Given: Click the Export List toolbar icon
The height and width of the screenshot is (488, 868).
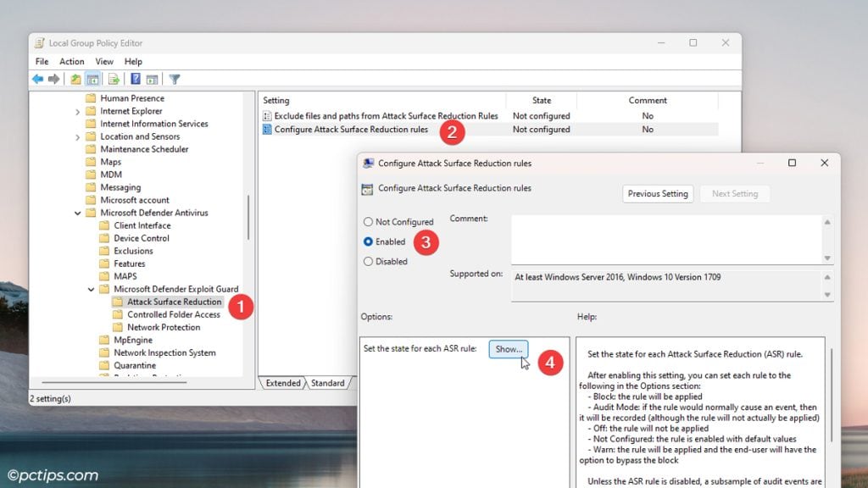Looking at the screenshot, I should [x=113, y=79].
